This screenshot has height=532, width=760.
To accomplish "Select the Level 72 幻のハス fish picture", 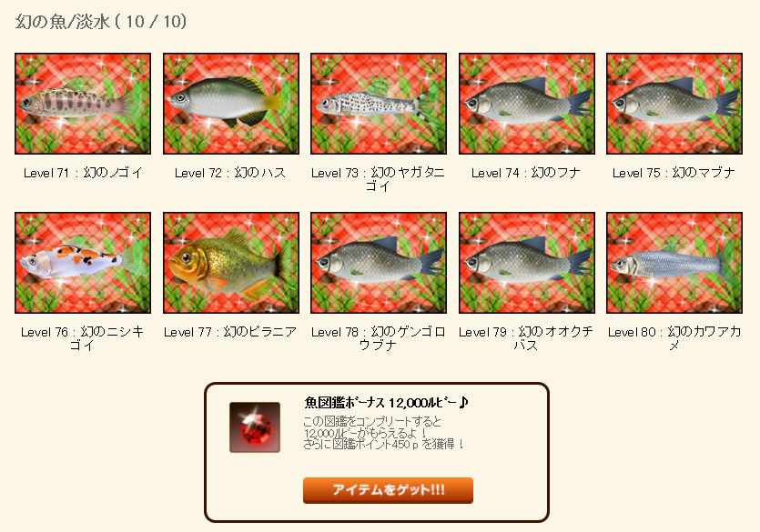I will (231, 104).
